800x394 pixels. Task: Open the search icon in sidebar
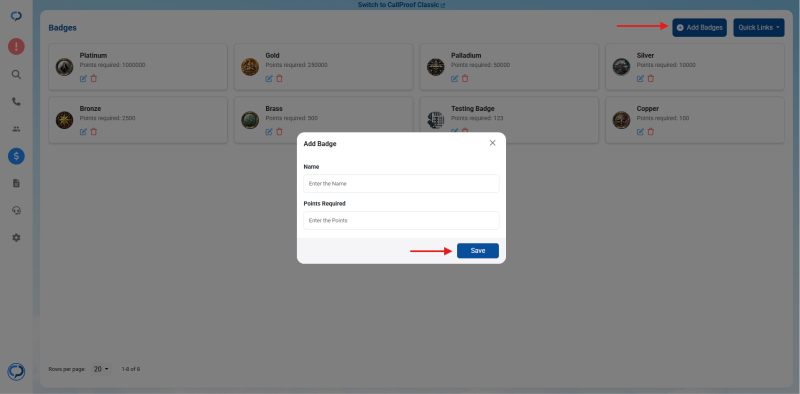tap(16, 75)
